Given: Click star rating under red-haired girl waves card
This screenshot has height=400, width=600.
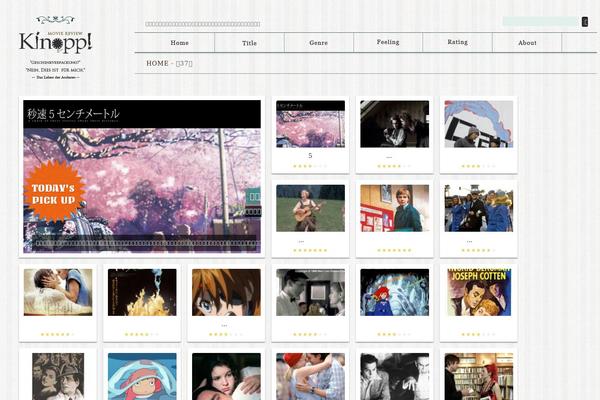Looking at the screenshot, I should (x=394, y=335).
